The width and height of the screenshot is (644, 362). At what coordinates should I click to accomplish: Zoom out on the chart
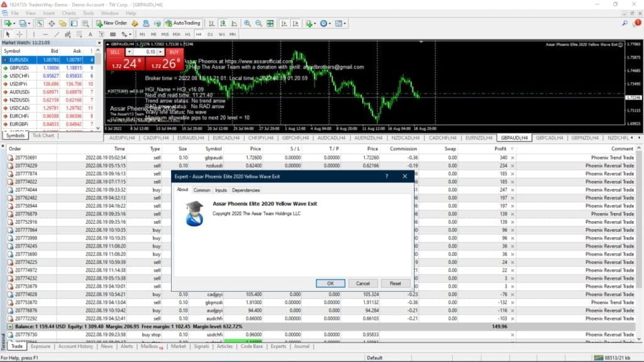[258, 23]
